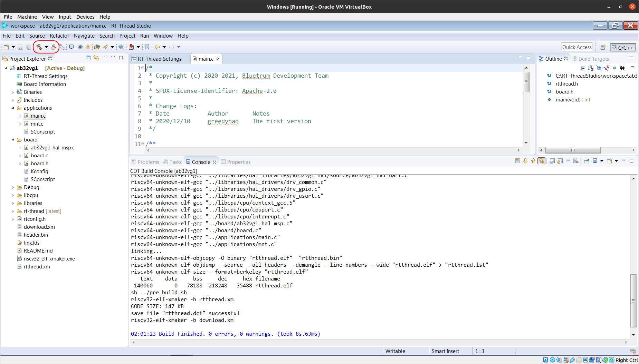Open Build hammer dropdown arrow
This screenshot has width=639, height=364.
click(x=46, y=47)
